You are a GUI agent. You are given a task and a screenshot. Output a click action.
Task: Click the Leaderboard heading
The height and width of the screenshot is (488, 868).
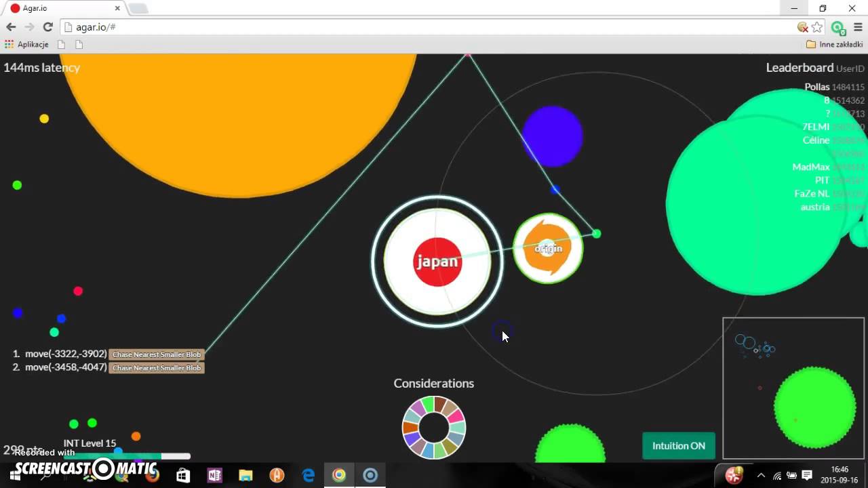800,67
